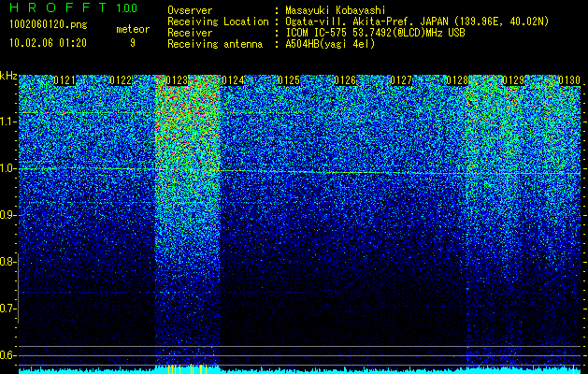Click the 0124 time marker
Screen dimensions: 588x374
[x=233, y=80]
